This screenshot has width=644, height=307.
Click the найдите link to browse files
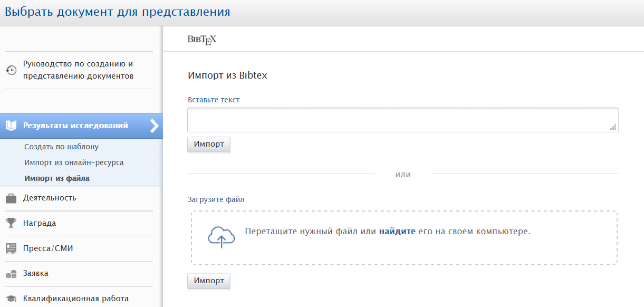click(397, 231)
